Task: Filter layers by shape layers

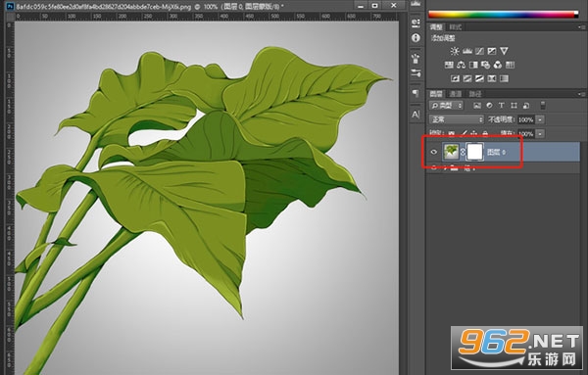Action: pos(514,106)
